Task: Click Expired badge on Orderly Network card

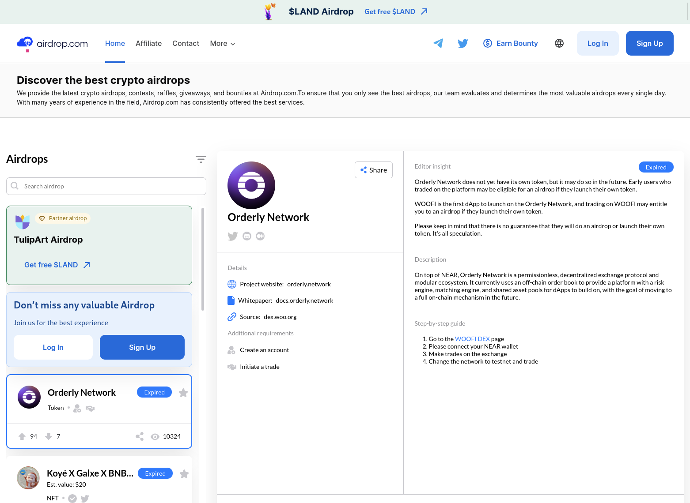Action: 154,392
